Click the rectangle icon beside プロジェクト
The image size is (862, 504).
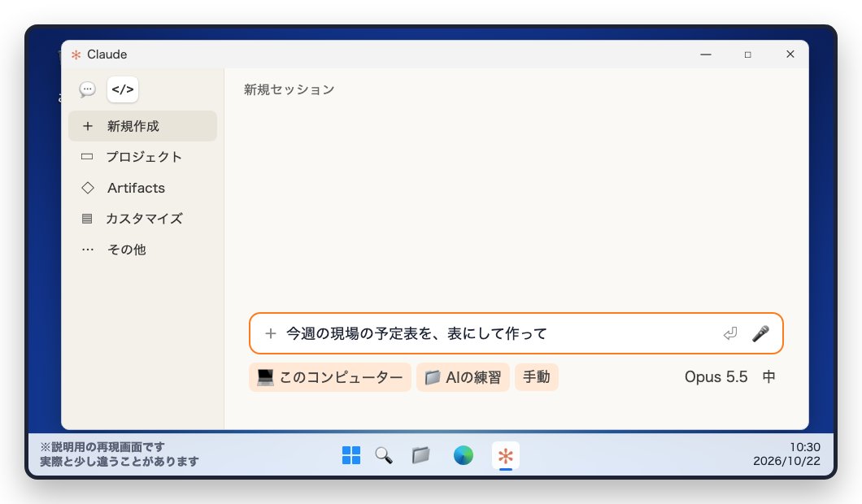pyautogui.click(x=87, y=157)
